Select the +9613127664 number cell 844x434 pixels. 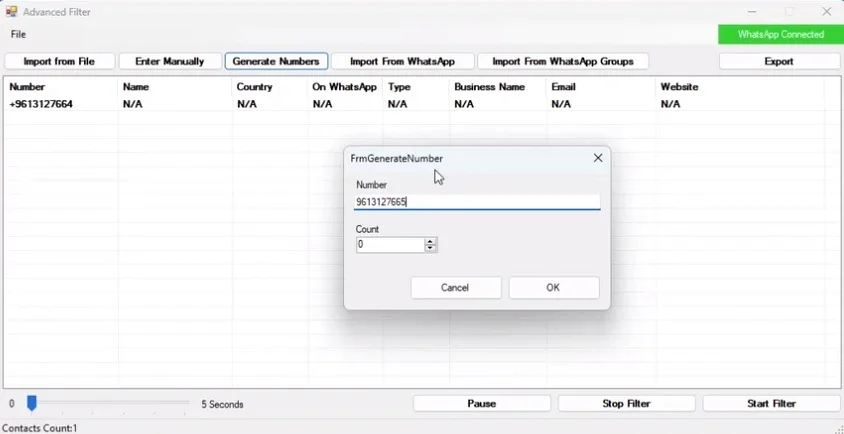tap(41, 104)
